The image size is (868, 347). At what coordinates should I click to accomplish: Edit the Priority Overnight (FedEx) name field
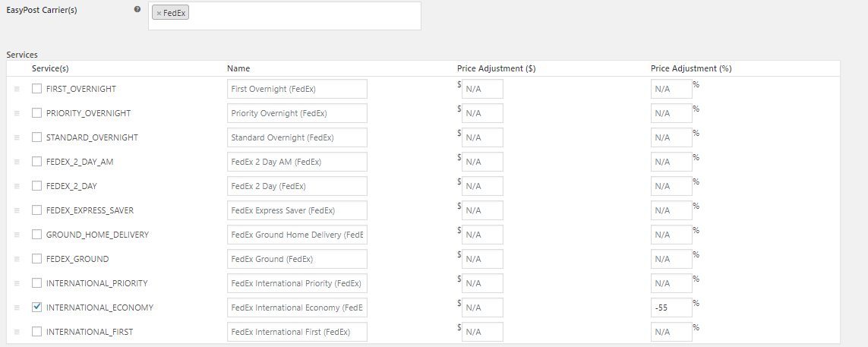(297, 113)
